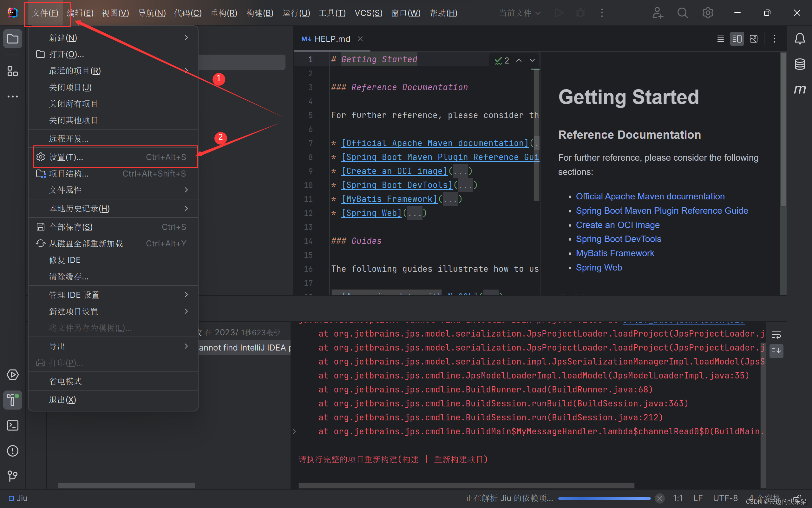
Task: Select 设置(T)... menu item
Action: (x=114, y=157)
